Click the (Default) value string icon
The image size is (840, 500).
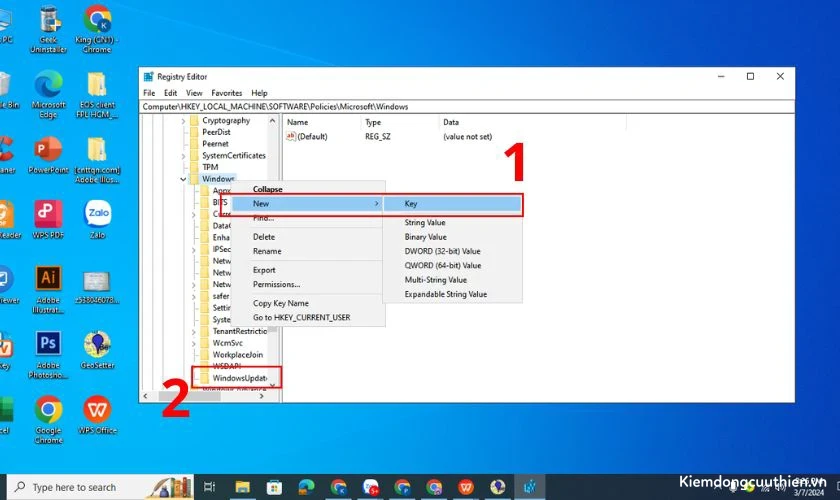coord(291,137)
